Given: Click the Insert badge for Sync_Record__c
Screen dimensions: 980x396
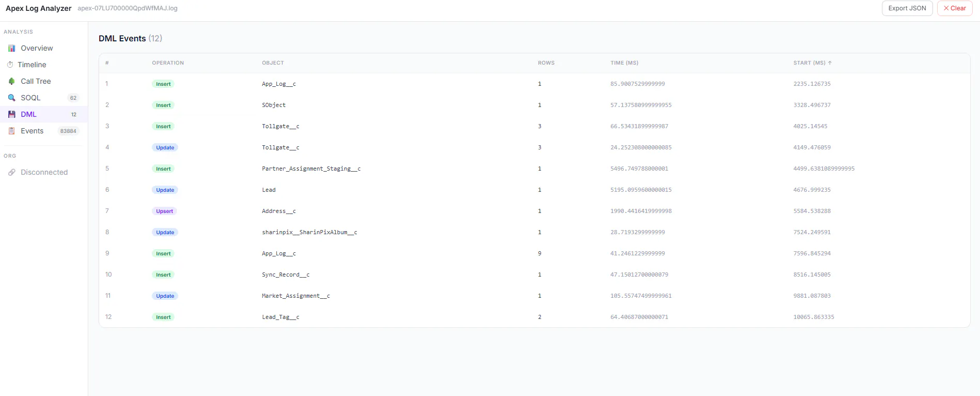Looking at the screenshot, I should point(163,275).
